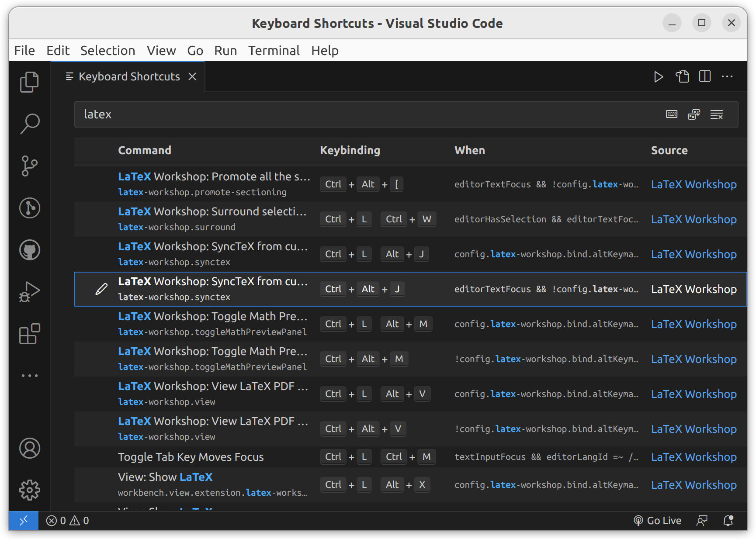Screen dimensions: 756x539
Task: Clear the keybindings search input
Action: (717, 114)
